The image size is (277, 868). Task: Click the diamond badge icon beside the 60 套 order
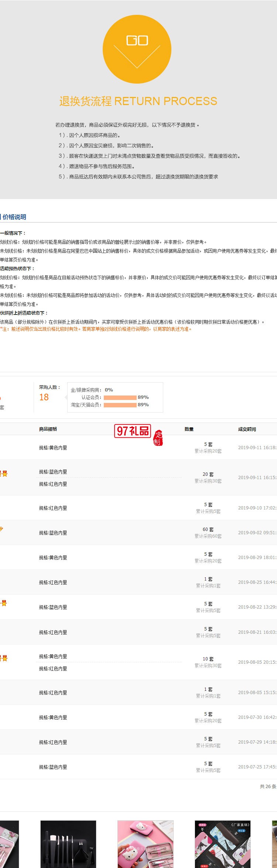1,529
